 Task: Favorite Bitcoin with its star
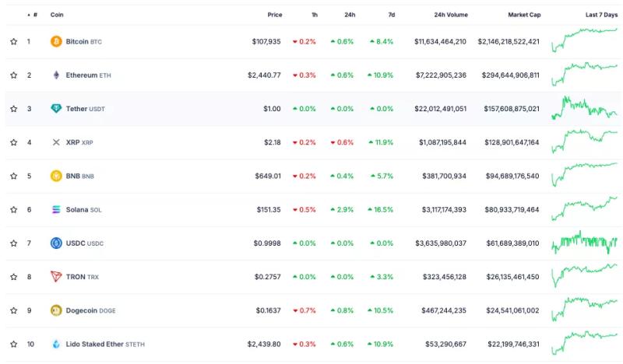pos(14,41)
